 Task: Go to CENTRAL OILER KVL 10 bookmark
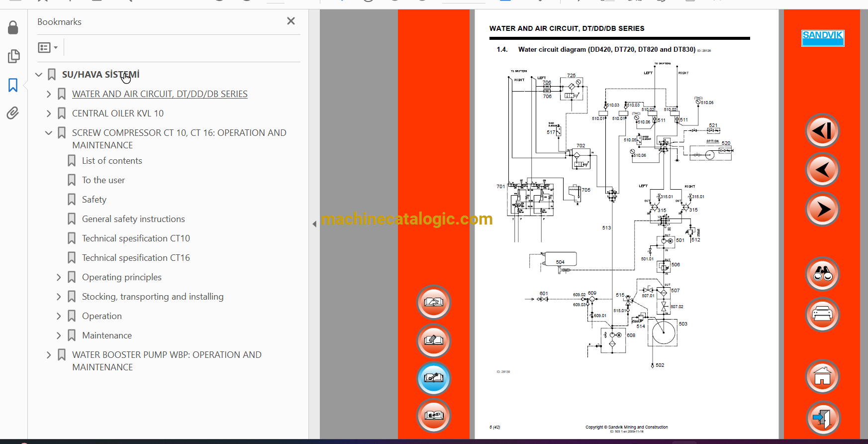(118, 113)
